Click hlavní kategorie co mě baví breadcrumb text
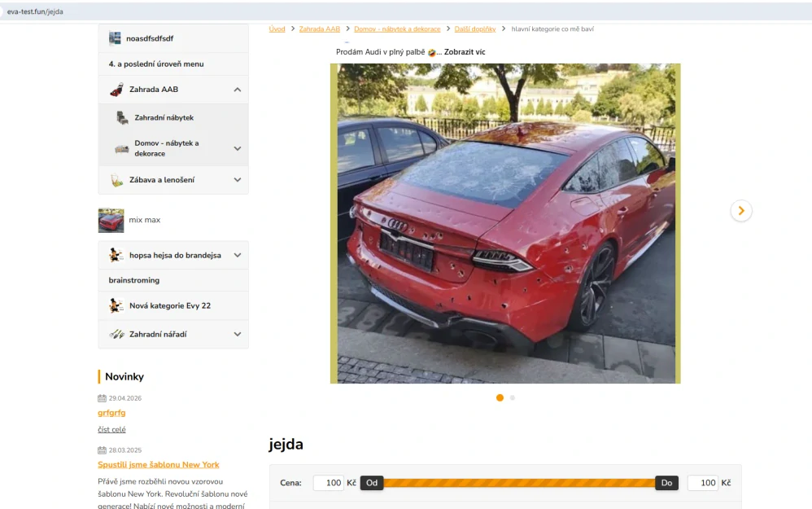812x509 pixels. coord(552,29)
